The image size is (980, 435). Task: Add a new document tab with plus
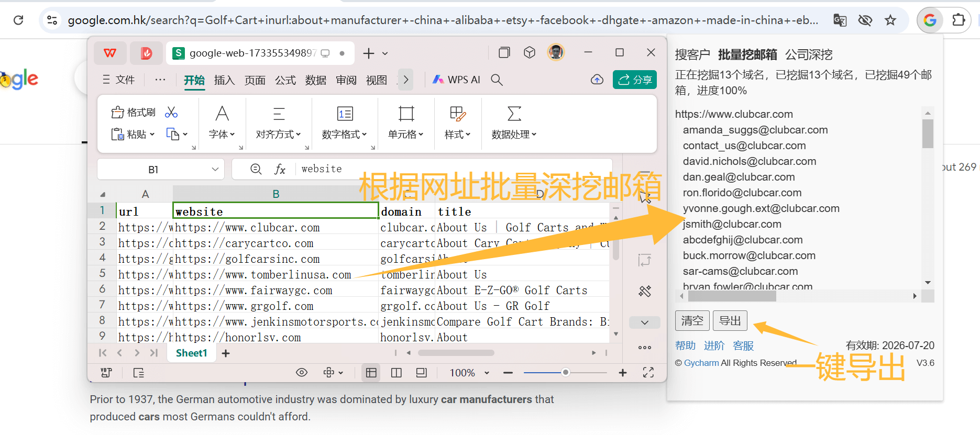pos(369,53)
